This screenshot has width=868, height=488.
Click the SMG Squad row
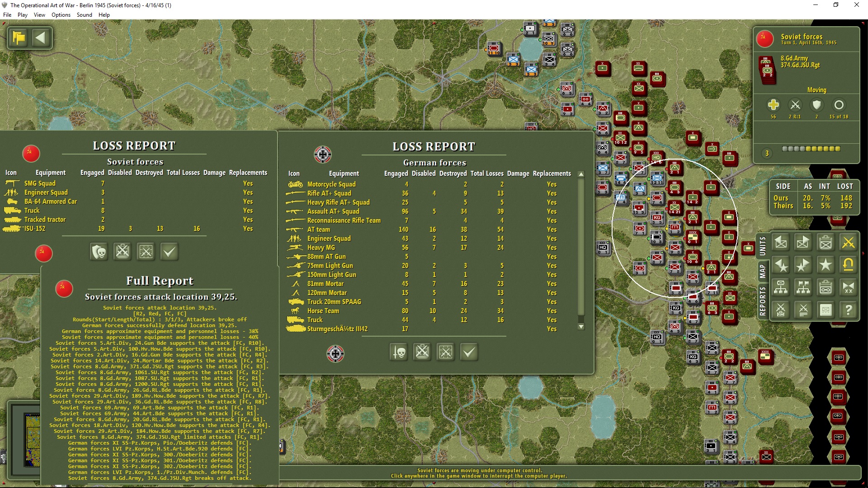point(136,183)
